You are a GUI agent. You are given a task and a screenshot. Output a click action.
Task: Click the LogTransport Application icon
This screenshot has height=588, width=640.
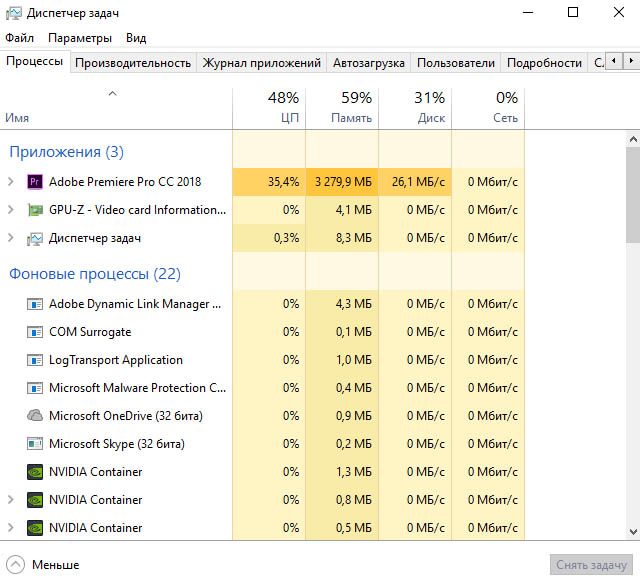[35, 360]
